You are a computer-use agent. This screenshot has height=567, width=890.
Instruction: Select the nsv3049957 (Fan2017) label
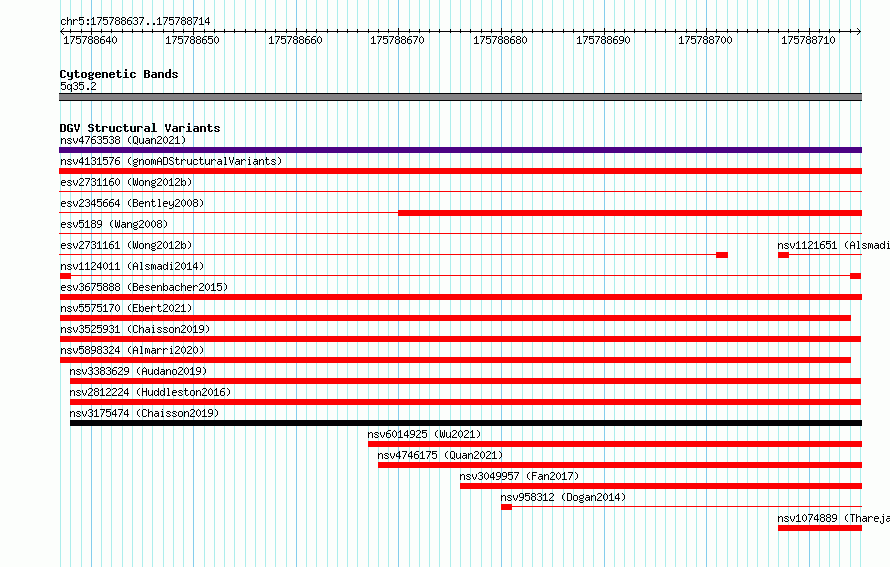click(x=519, y=476)
